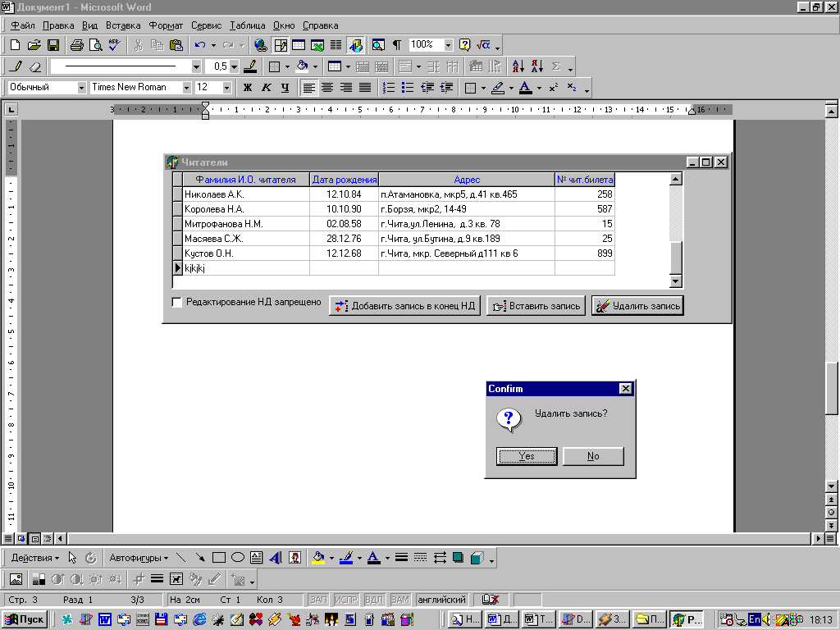
Task: Apply subscript formatting
Action: (572, 87)
